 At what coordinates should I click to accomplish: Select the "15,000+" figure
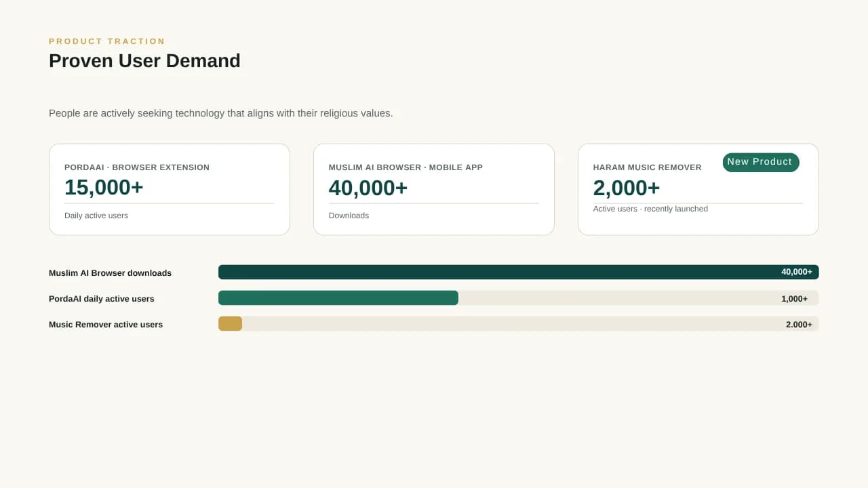click(x=104, y=188)
